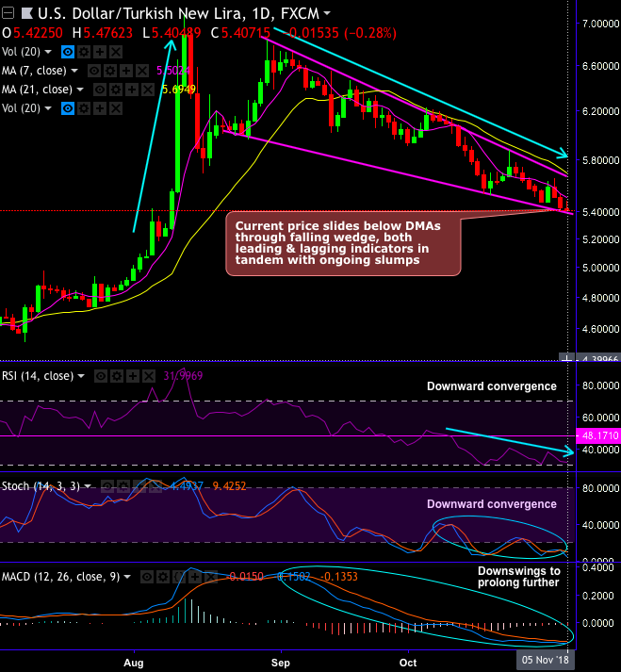The image size is (621, 672).
Task: Click the Stoch value 9.4252
Action: pos(230,486)
